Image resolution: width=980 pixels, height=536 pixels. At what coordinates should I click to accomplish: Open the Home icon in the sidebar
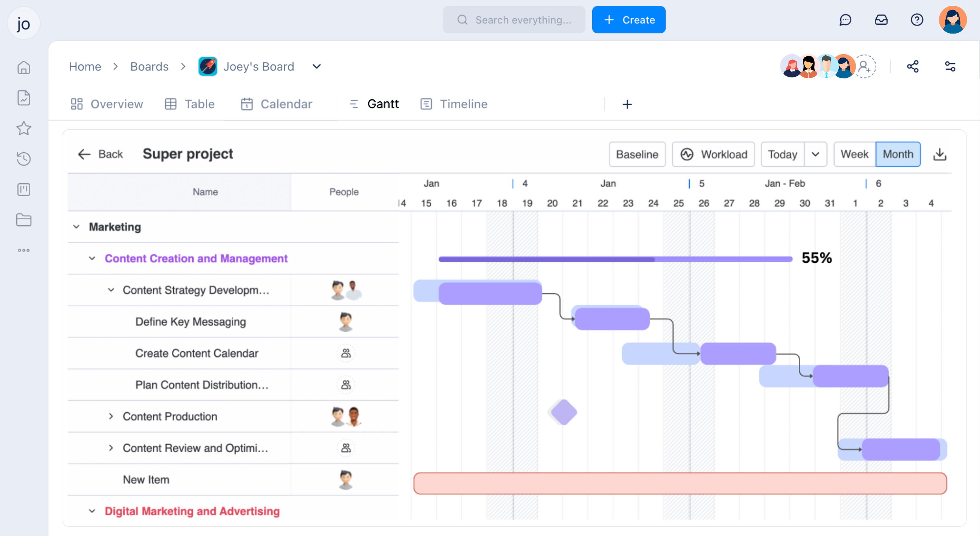(24, 67)
